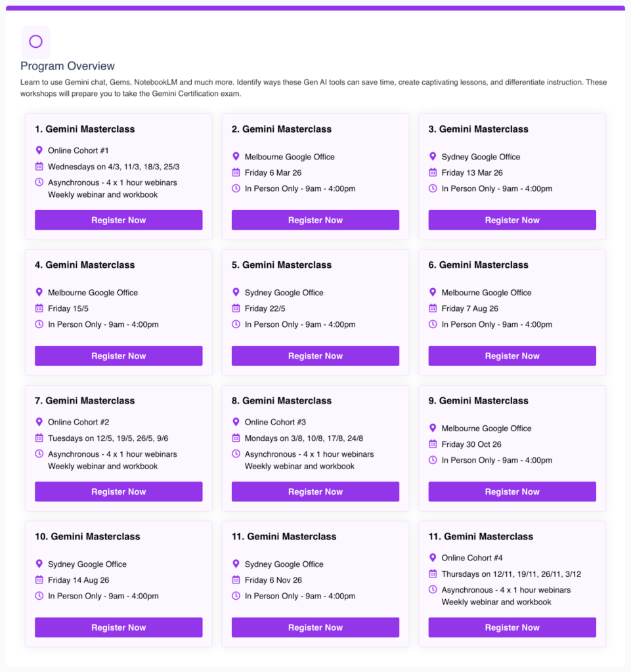Click calendar icon next to Friday 22/5
Screen dimensions: 631x672
click(236, 308)
